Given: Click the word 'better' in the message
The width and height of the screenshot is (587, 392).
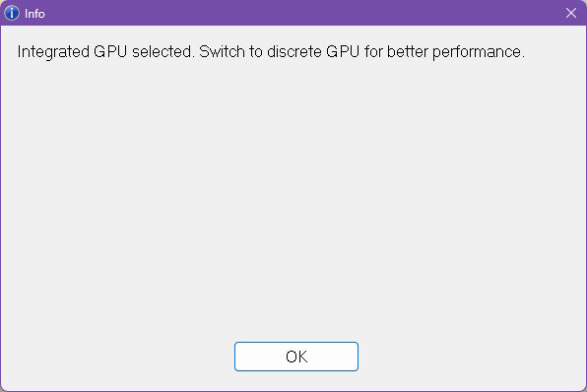Looking at the screenshot, I should [x=408, y=51].
